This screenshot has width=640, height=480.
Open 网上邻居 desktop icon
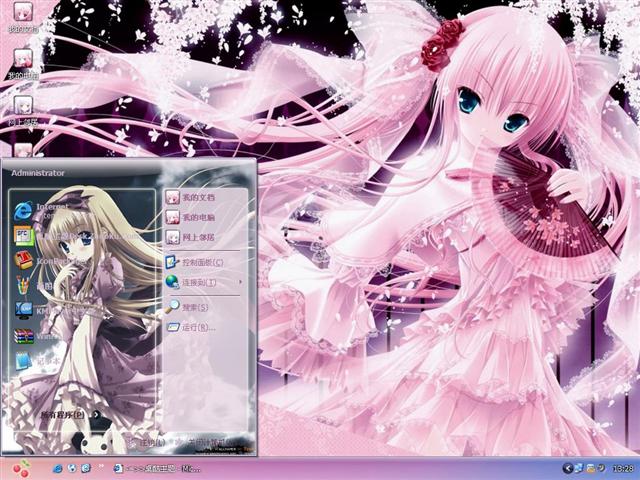tap(23, 111)
